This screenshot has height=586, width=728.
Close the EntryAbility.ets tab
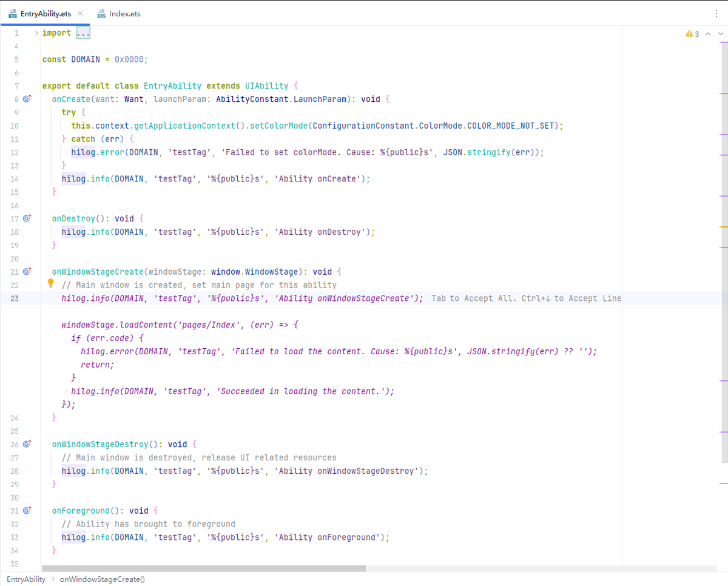pos(80,13)
